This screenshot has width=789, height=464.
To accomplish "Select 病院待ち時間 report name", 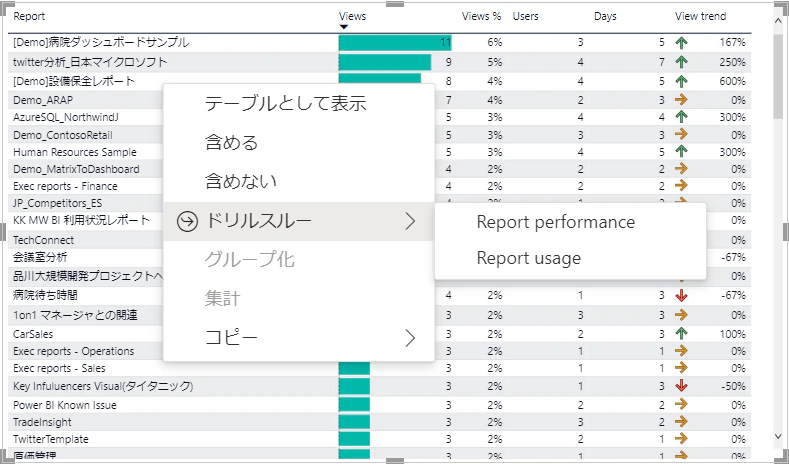I will [45, 295].
